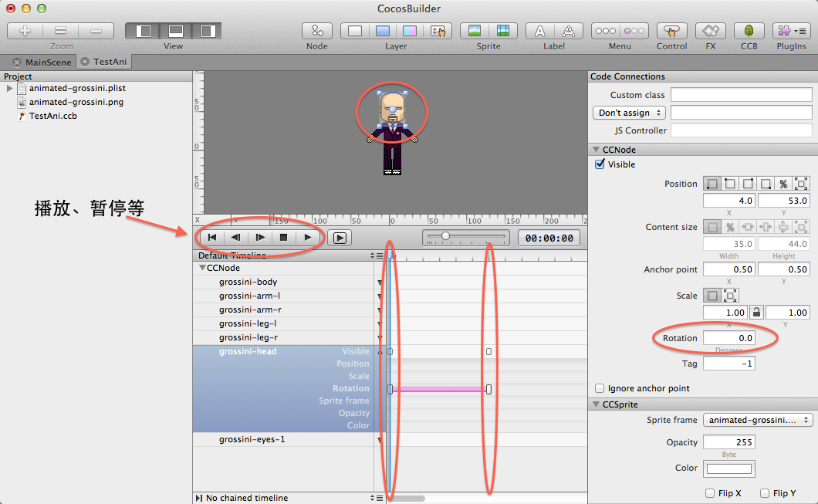The height and width of the screenshot is (504, 818).
Task: Select animated-grossini.png file
Action: [x=76, y=102]
